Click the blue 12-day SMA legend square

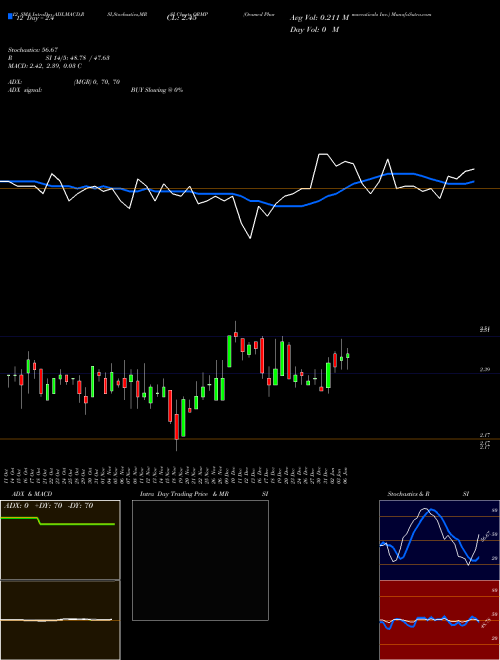(x=10, y=17)
